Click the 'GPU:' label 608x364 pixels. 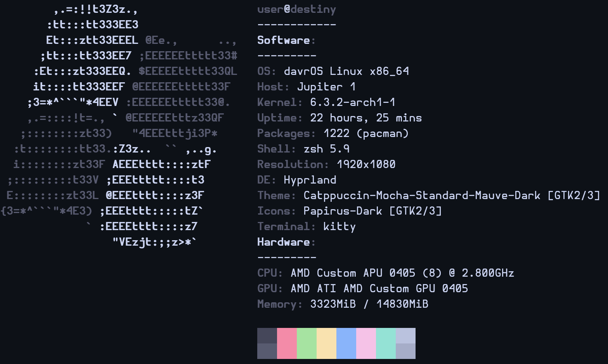[x=270, y=289]
